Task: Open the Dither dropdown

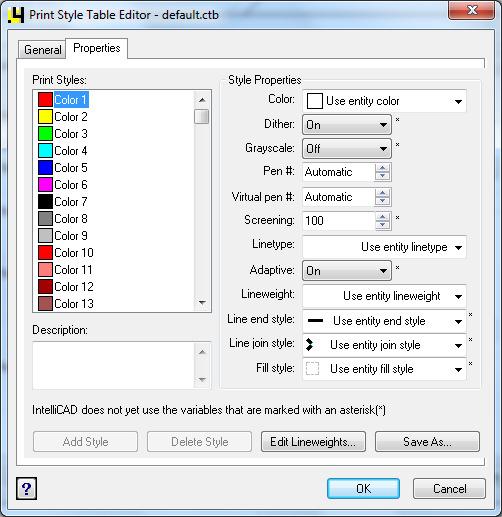Action: coord(347,125)
